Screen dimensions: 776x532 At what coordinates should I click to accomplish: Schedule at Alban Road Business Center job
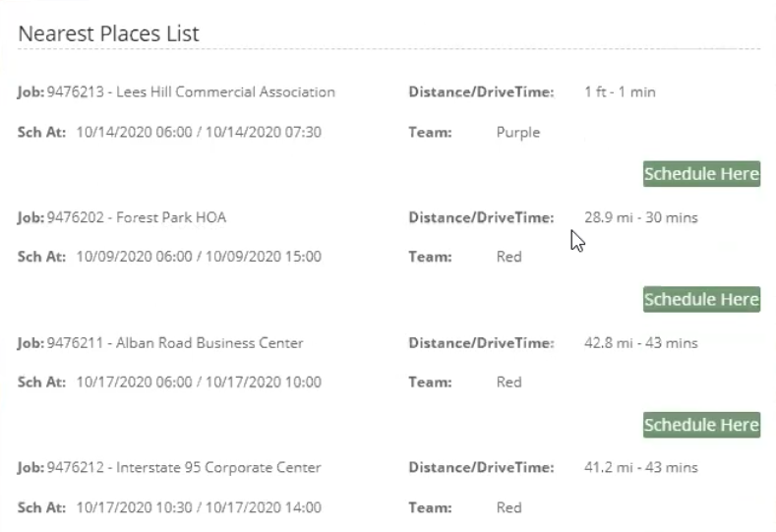coord(701,425)
